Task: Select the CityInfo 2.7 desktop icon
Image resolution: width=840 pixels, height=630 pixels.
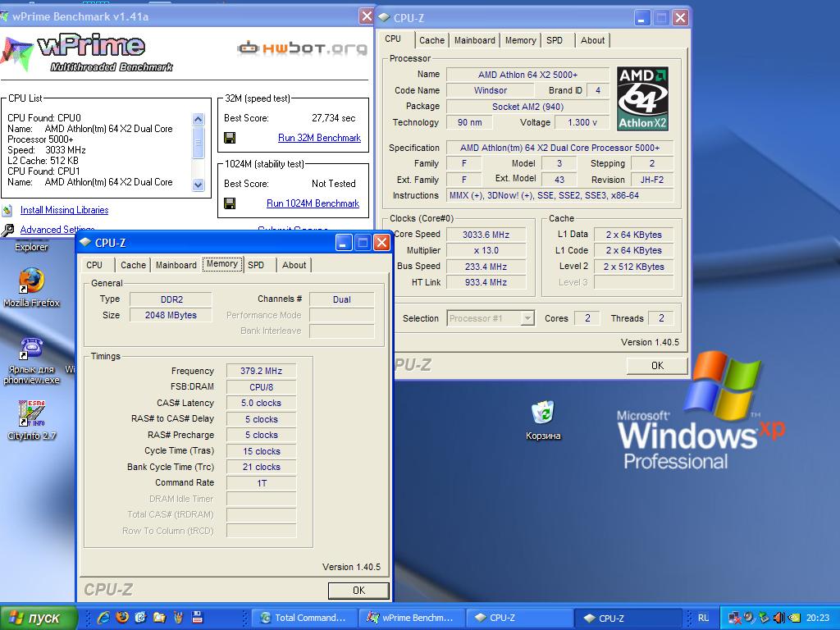Action: point(31,413)
